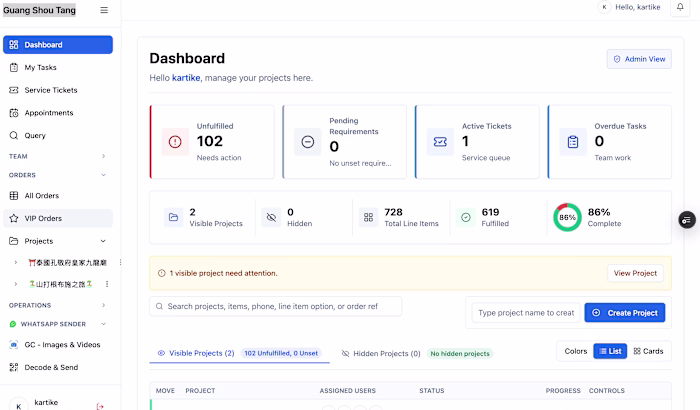Switch to Cards view
700x410 pixels.
649,351
